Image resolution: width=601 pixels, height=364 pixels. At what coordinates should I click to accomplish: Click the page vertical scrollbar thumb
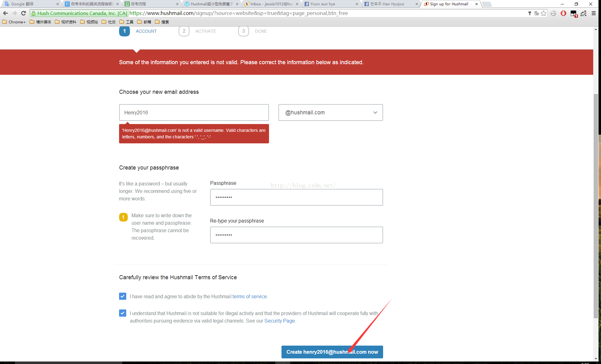click(x=596, y=206)
